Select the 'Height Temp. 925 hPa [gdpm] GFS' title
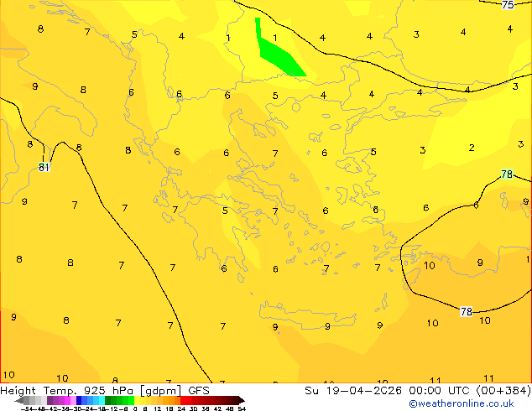 [105, 390]
